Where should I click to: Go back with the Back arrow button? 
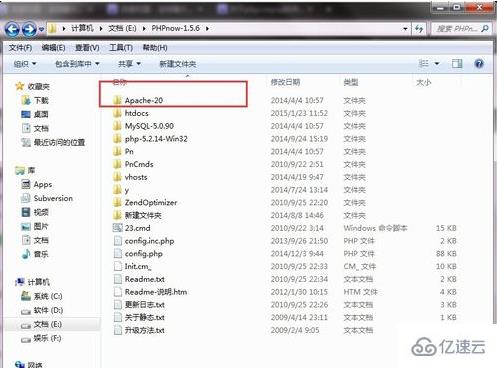click(12, 29)
